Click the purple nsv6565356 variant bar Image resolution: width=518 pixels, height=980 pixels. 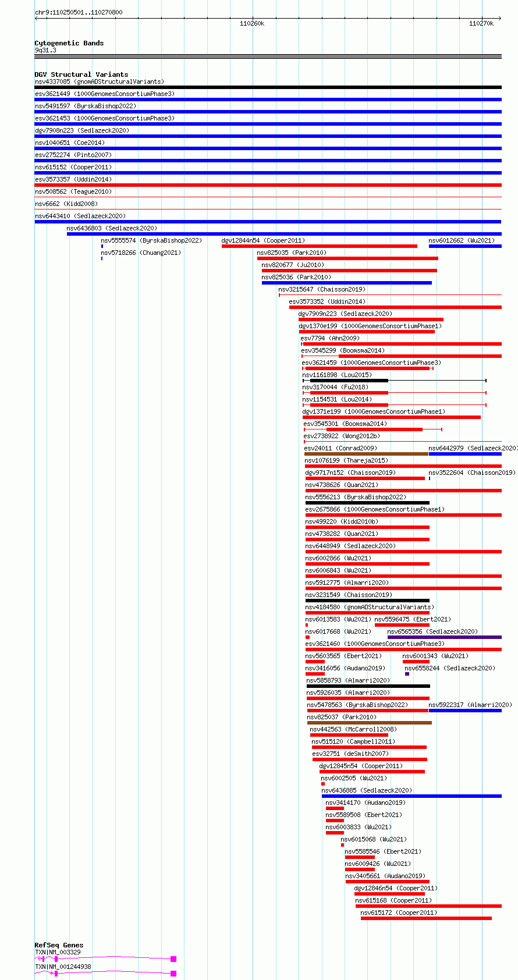445,637
